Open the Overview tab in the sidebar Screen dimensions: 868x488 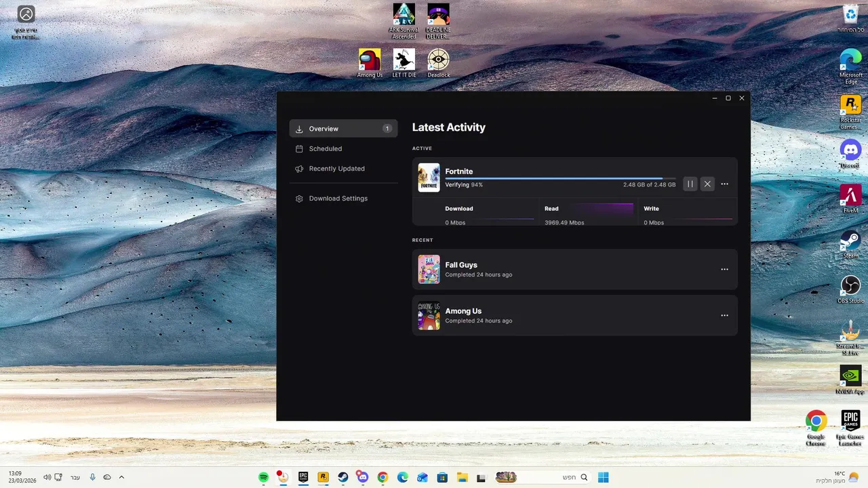343,129
